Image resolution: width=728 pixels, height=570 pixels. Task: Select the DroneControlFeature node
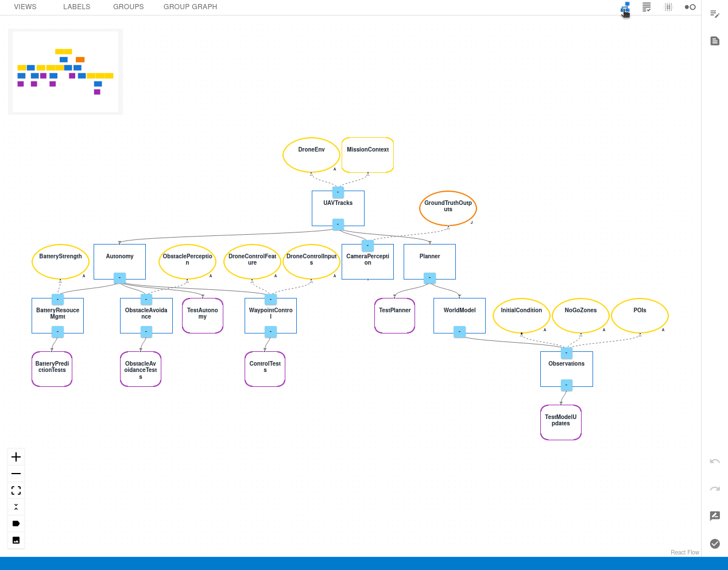pyautogui.click(x=252, y=262)
